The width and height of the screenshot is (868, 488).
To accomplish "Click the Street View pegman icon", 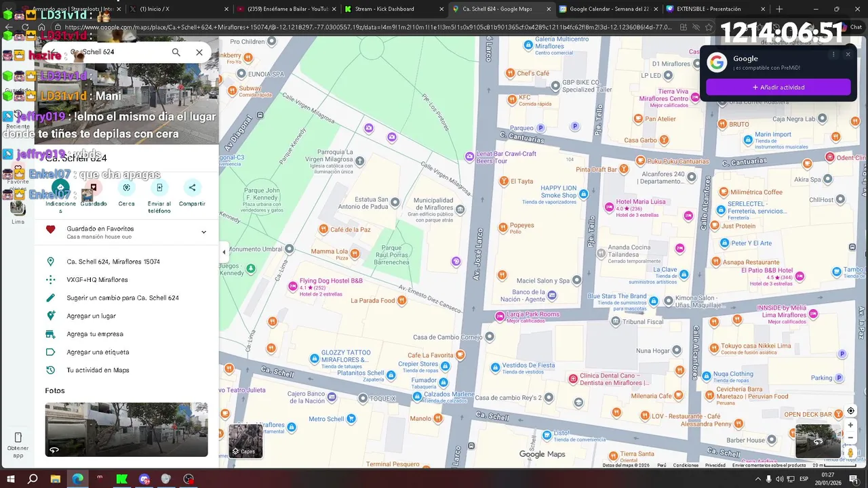I will [x=850, y=452].
